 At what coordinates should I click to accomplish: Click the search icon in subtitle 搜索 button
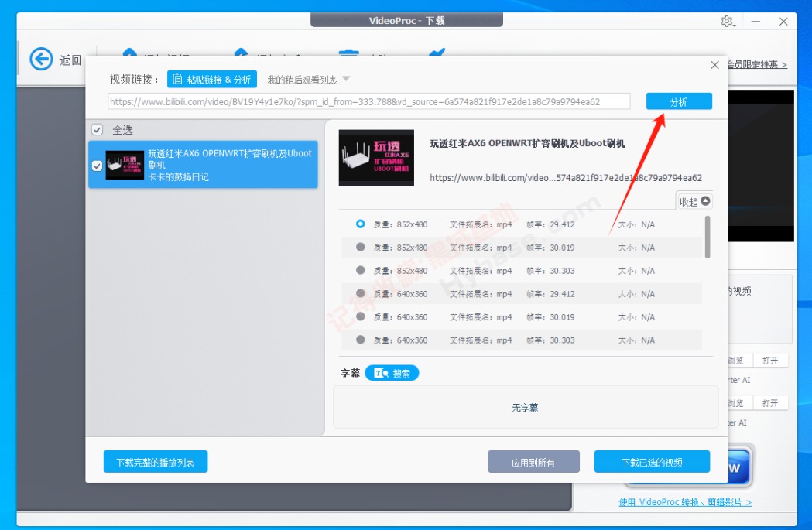[381, 373]
